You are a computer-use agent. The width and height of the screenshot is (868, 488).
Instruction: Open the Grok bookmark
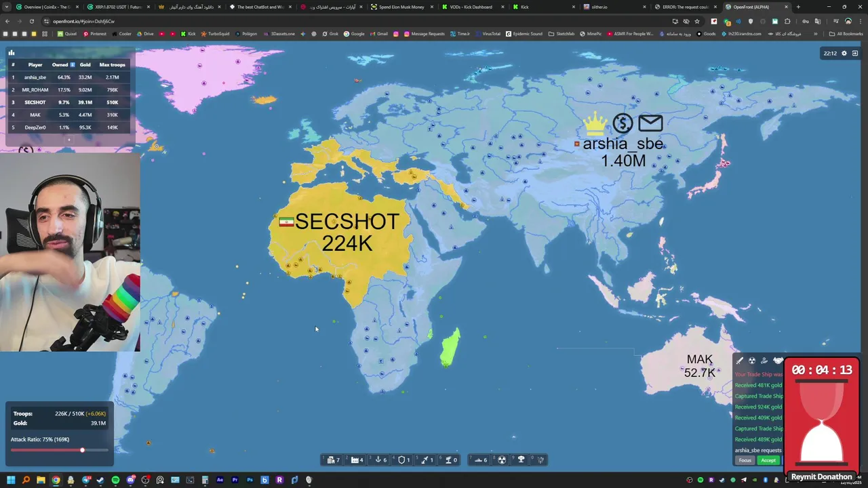pos(330,34)
